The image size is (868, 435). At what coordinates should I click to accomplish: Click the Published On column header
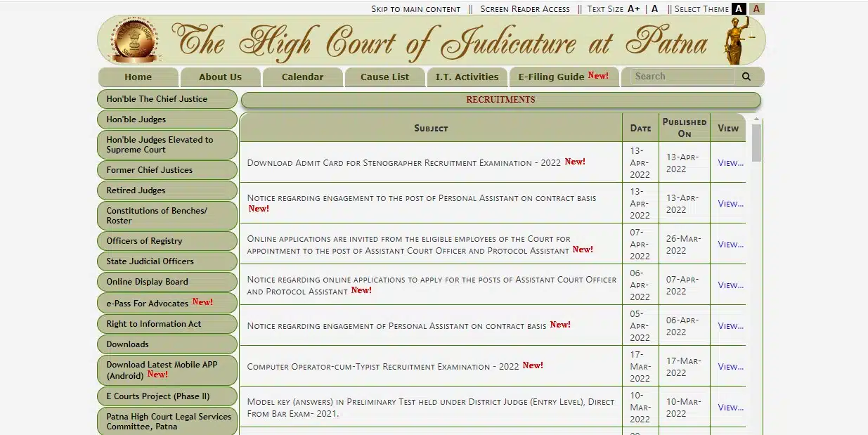[x=685, y=128]
